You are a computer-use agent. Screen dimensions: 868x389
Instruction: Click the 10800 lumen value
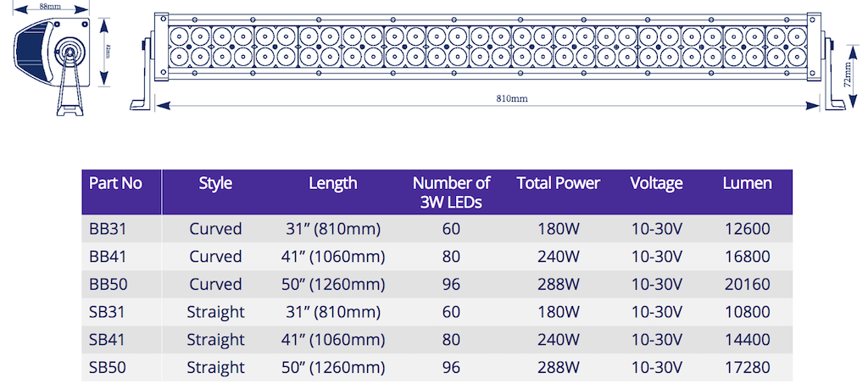click(747, 312)
